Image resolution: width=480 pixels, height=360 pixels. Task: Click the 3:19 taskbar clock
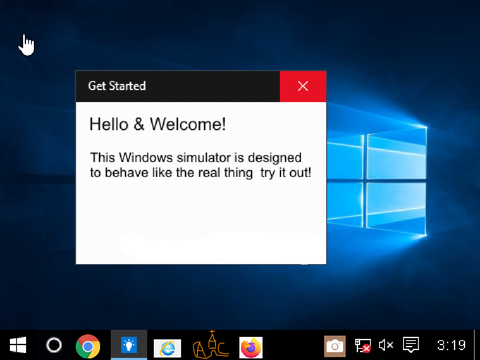(x=451, y=345)
